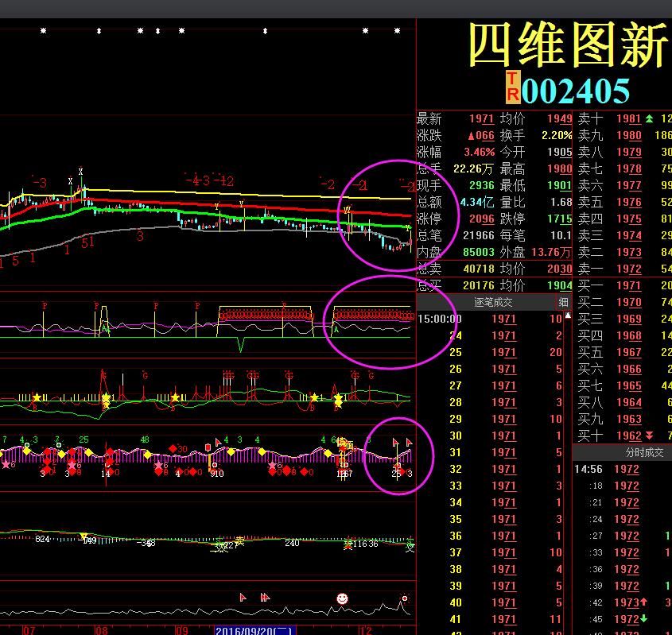Viewport: 672px width, 635px height.
Task: Click the 卖五 price 1976
Action: 629,202
